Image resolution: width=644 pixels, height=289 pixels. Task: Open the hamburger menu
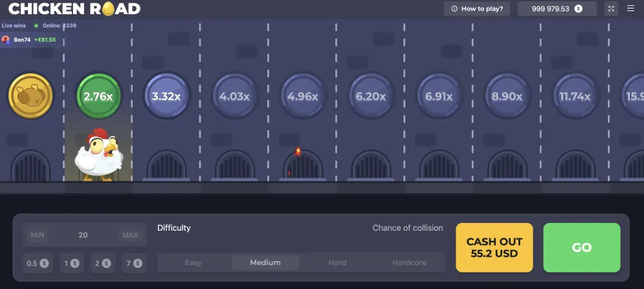coord(631,8)
